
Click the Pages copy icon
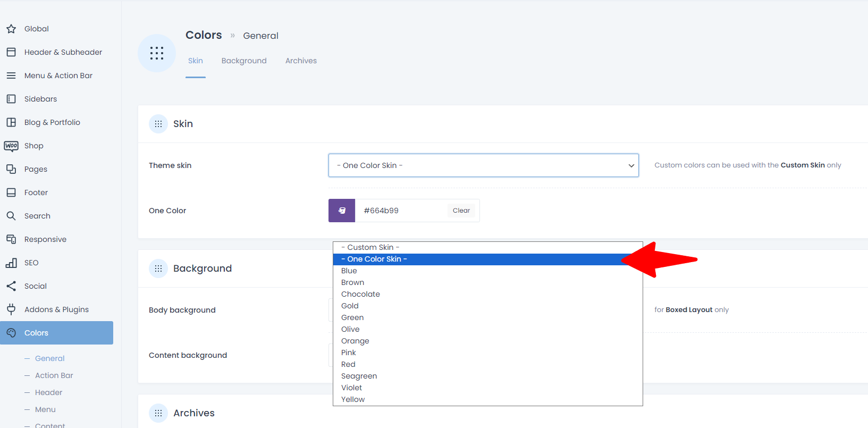tap(11, 169)
